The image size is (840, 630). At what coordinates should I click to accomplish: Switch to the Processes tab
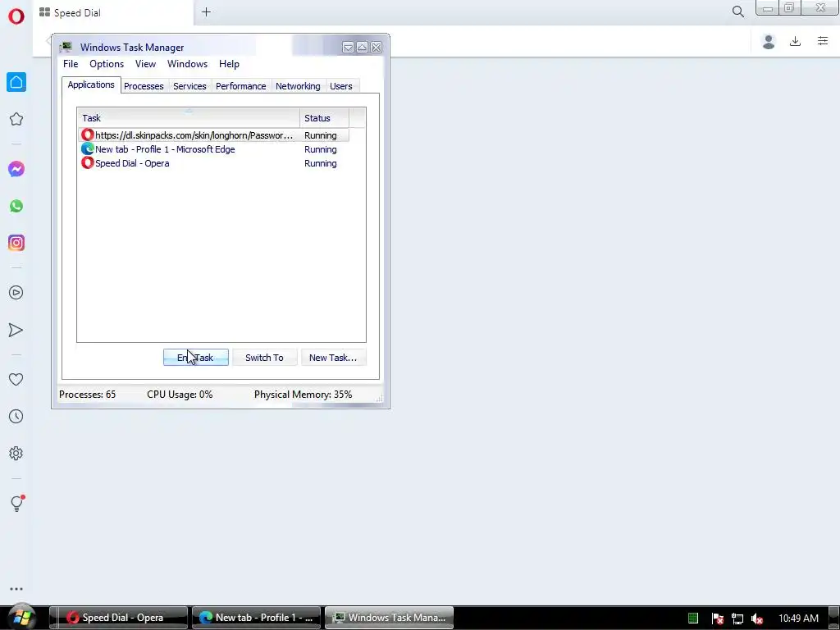tap(144, 86)
